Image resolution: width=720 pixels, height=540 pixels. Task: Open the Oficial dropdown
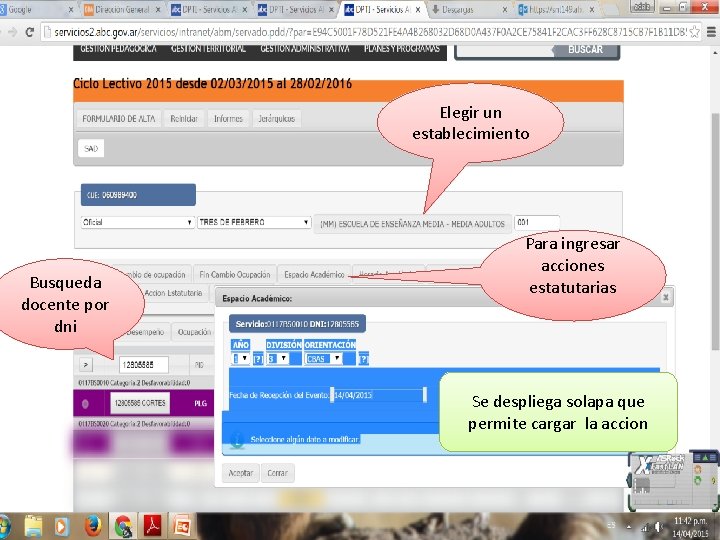point(137,222)
